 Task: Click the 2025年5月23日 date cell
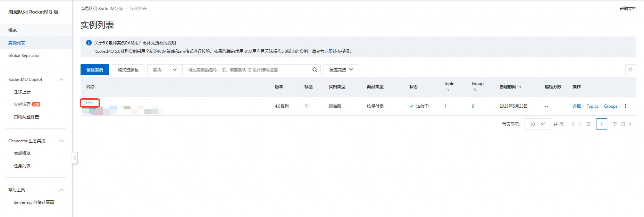513,106
